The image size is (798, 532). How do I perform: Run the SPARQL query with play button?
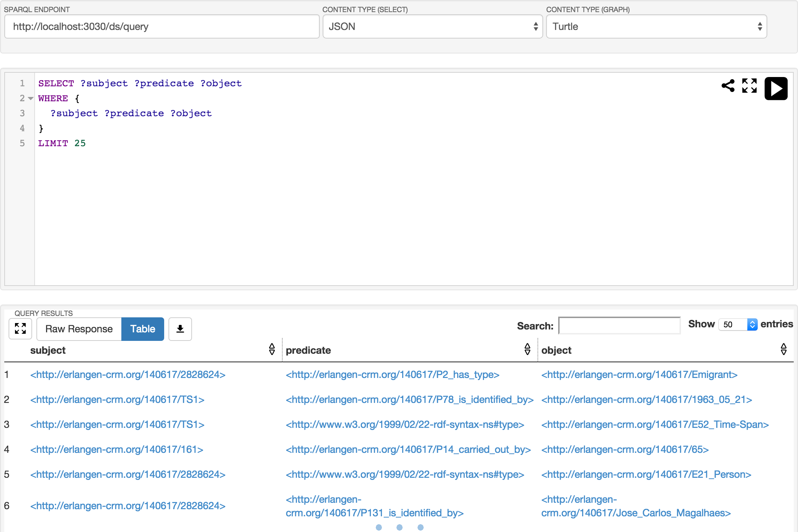point(776,88)
